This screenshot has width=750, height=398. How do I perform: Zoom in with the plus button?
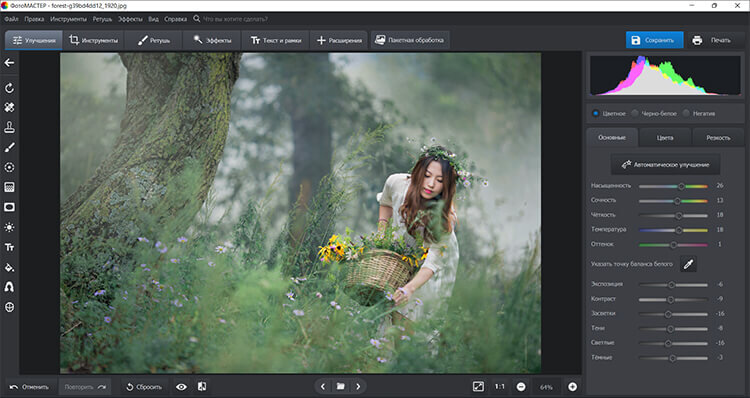[573, 387]
